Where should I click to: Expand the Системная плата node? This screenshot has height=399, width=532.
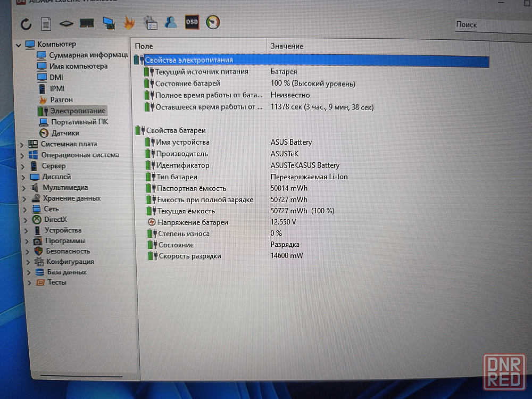point(22,145)
